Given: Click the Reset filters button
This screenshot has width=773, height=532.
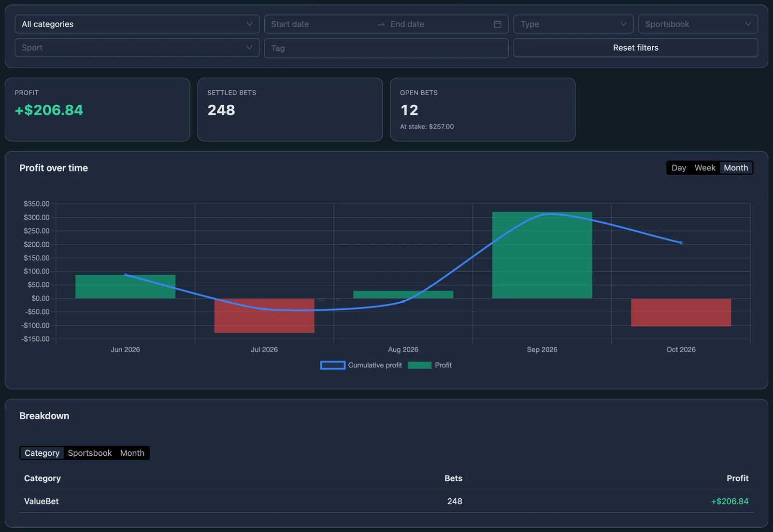Looking at the screenshot, I should (635, 48).
